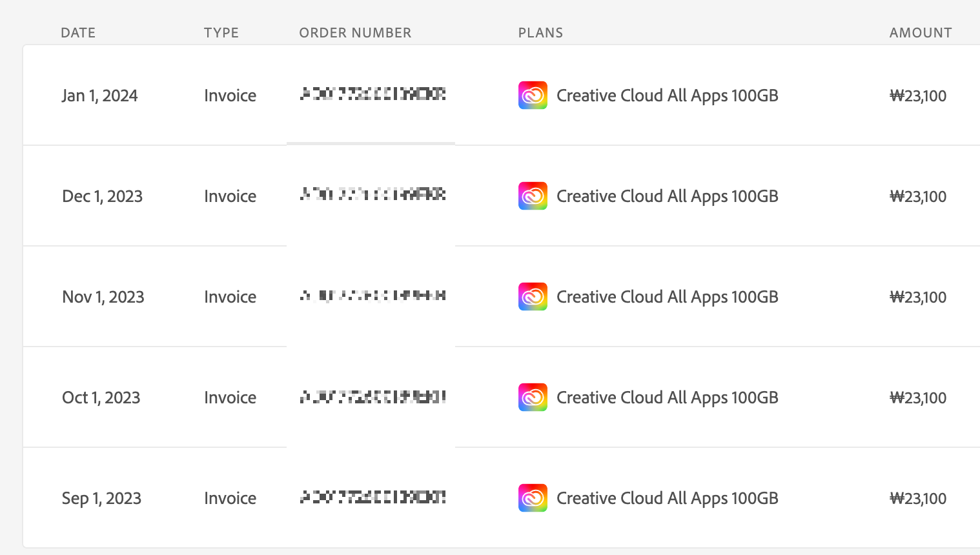Click the ₩23,100 amount for Nov 1, 2023

tap(918, 298)
